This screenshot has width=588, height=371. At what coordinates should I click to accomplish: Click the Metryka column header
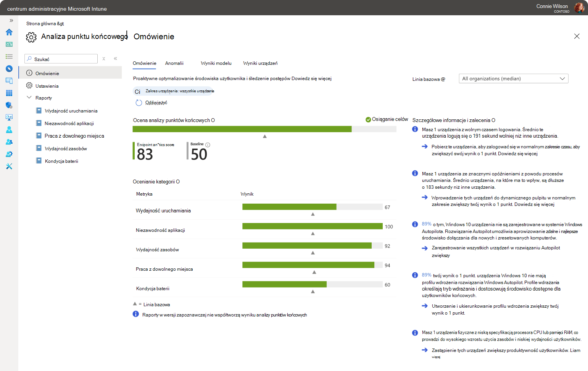(144, 194)
